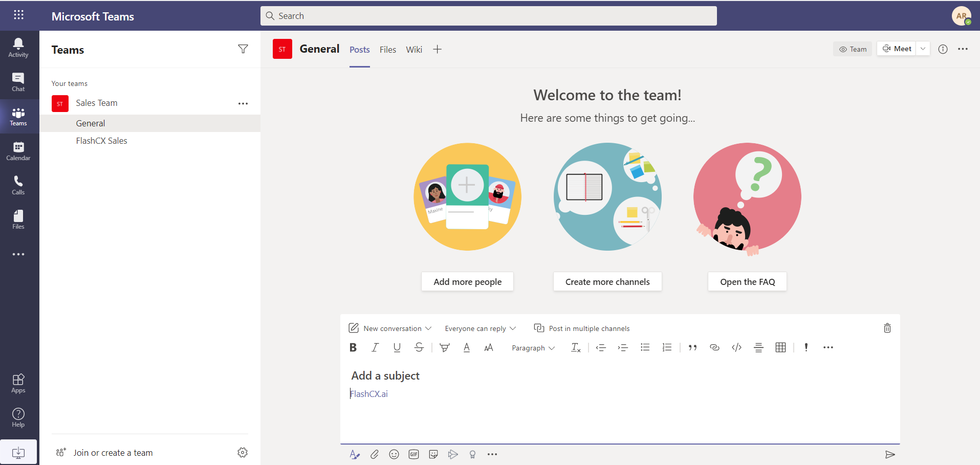This screenshot has height=465, width=980.
Task: Focus the Search box
Action: pyautogui.click(x=489, y=16)
